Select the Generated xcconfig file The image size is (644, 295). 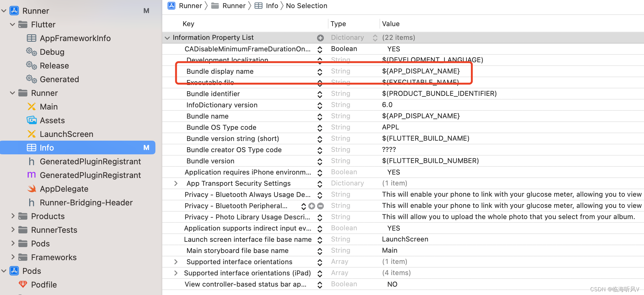point(59,79)
